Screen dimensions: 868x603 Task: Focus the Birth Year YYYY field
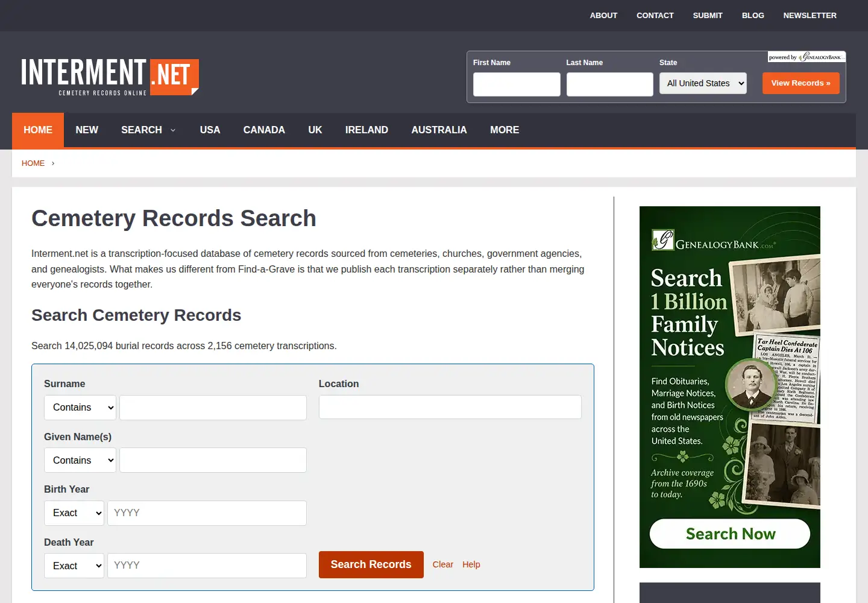pyautogui.click(x=207, y=513)
